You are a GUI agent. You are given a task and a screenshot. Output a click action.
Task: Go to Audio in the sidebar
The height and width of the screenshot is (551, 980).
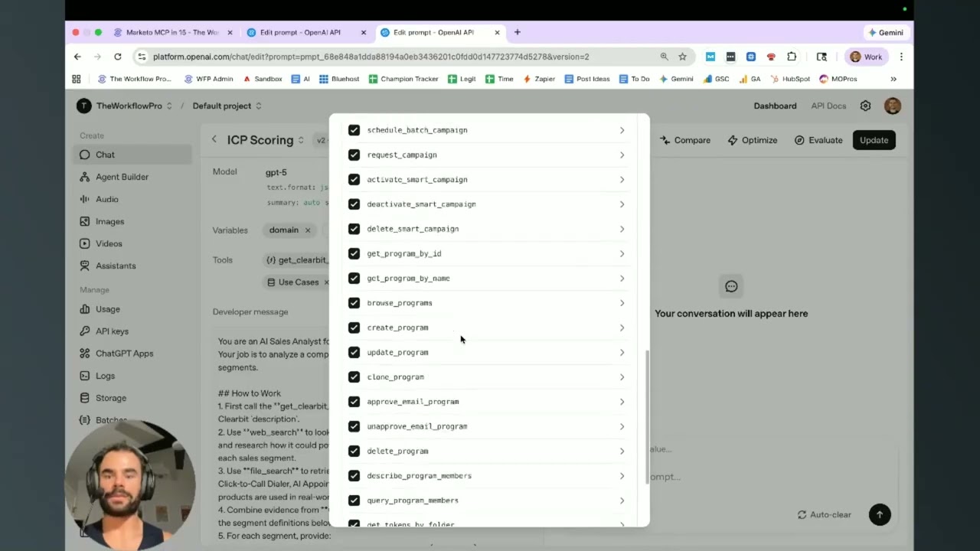click(133, 199)
